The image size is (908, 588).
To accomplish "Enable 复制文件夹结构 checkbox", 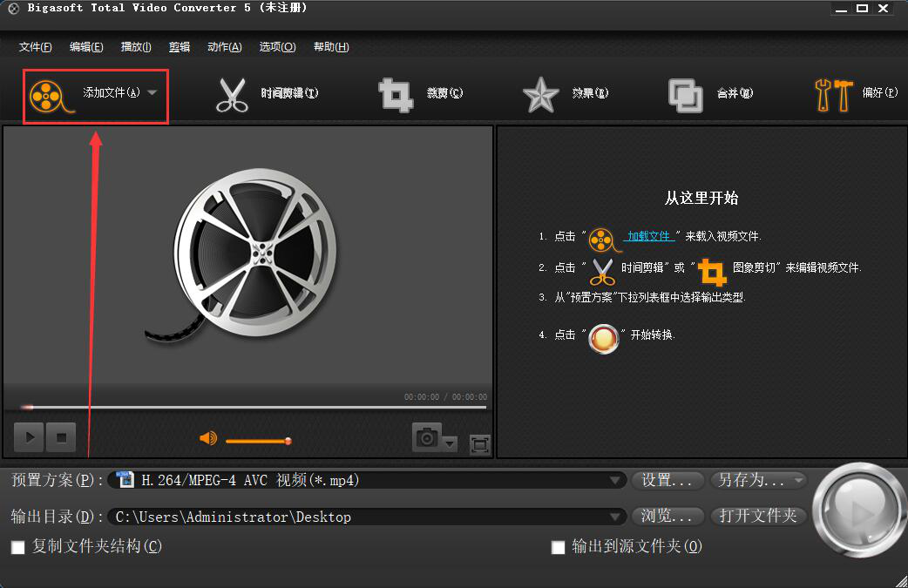I will pos(18,547).
